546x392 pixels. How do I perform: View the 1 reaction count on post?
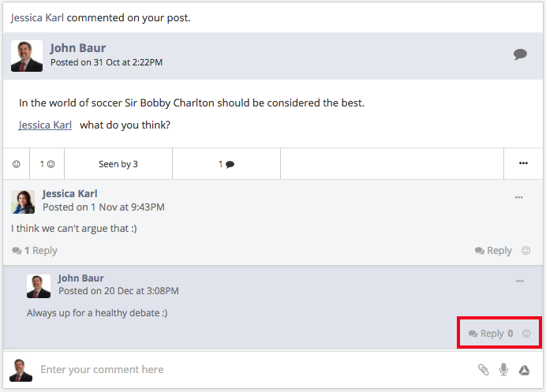pyautogui.click(x=47, y=164)
